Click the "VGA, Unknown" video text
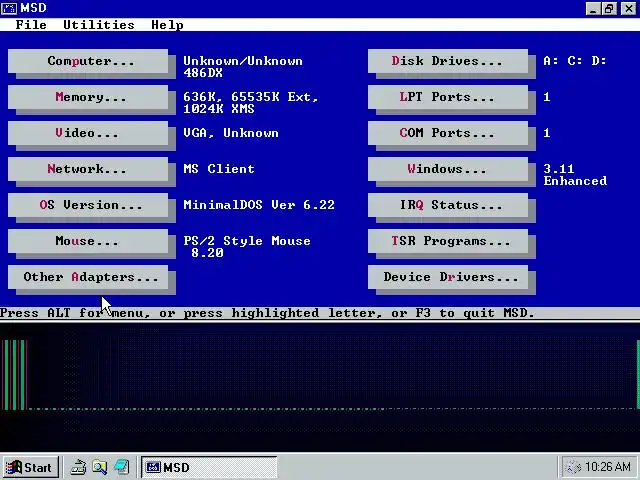 click(x=231, y=133)
